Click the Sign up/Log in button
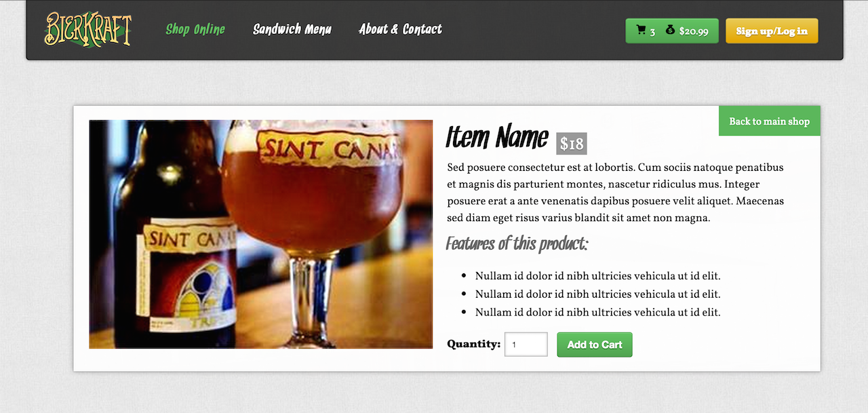The height and width of the screenshot is (413, 868). tap(772, 31)
